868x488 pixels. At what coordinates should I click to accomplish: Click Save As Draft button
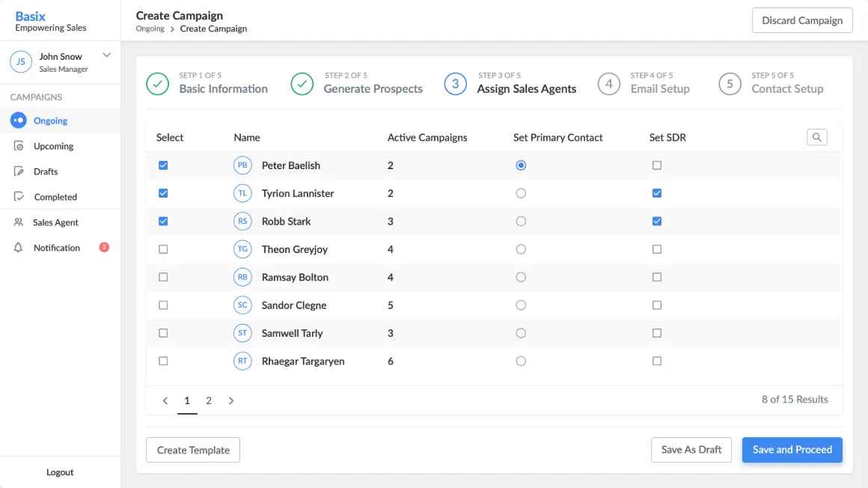click(x=691, y=450)
